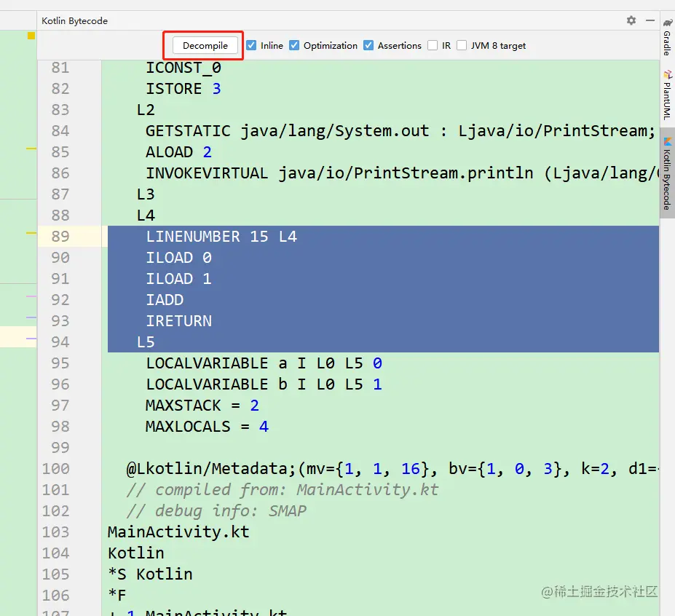This screenshot has width=675, height=616.
Task: Click the L4 label on line 88
Action: tap(146, 216)
